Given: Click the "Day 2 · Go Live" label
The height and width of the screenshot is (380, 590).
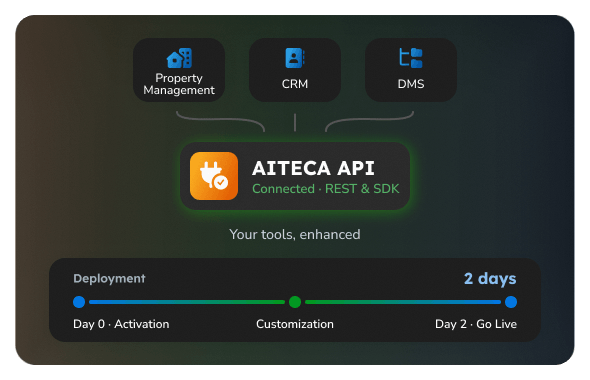Looking at the screenshot, I should point(476,324).
